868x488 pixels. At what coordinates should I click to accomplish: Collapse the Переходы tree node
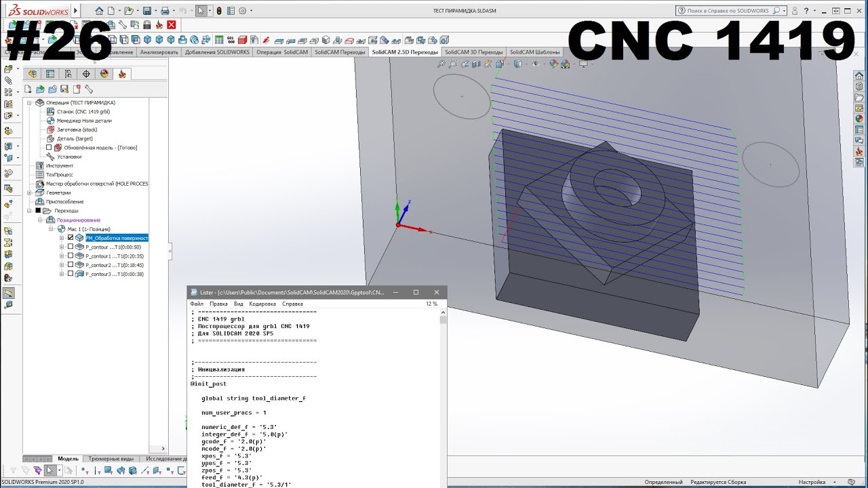click(29, 211)
